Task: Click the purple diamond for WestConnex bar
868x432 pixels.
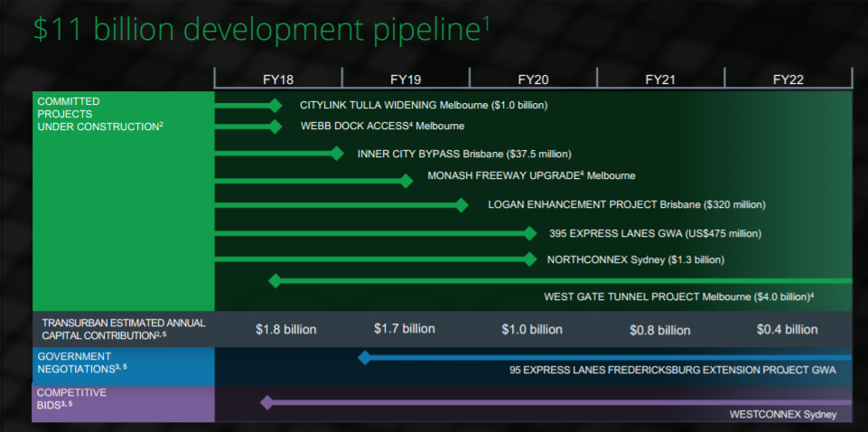Action: coord(266,403)
